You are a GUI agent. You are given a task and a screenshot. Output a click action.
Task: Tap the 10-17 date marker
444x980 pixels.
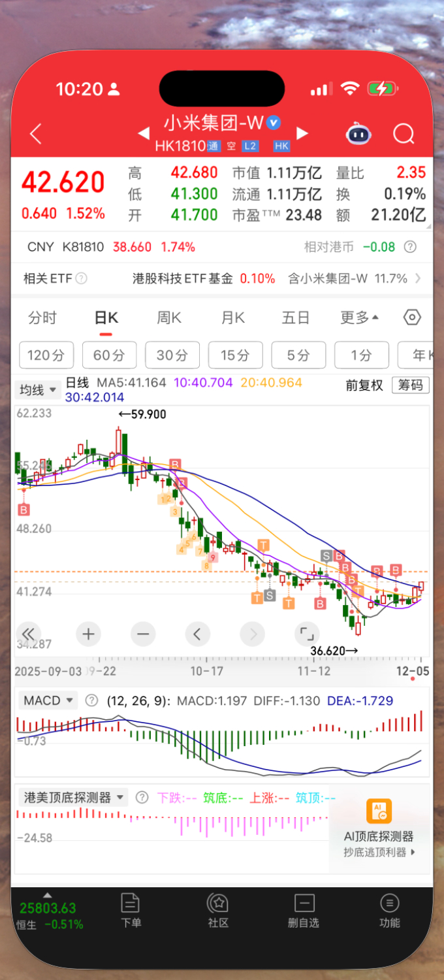coord(206,671)
